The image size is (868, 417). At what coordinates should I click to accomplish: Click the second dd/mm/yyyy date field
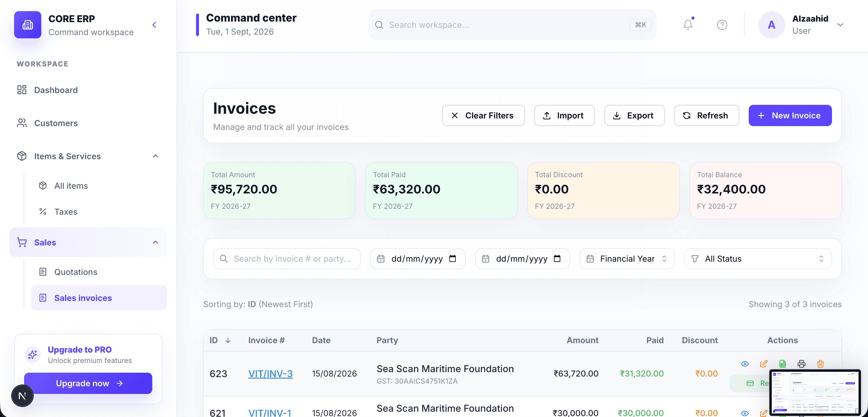pyautogui.click(x=522, y=259)
